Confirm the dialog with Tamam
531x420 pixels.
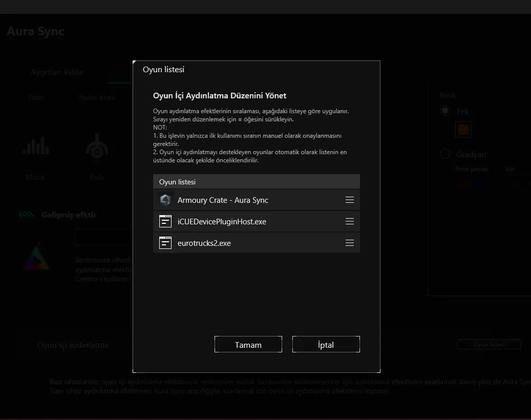pyautogui.click(x=248, y=345)
